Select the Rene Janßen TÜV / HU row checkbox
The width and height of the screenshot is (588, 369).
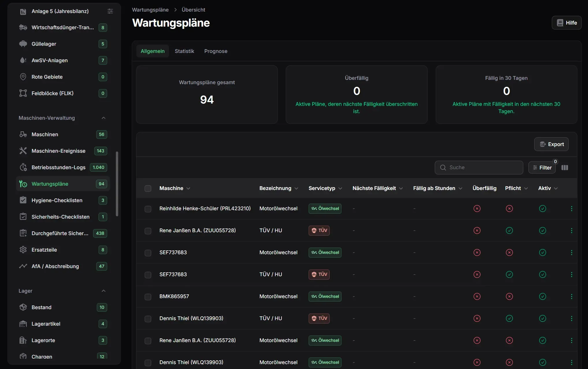point(148,231)
